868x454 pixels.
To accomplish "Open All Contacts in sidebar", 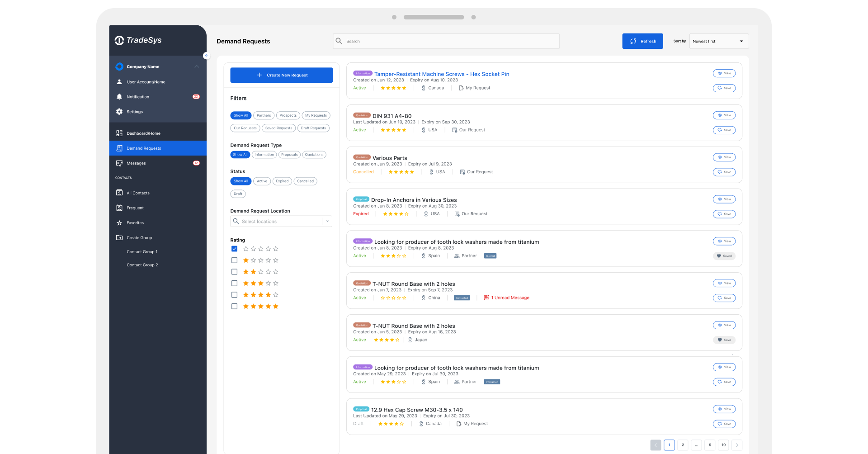I will [138, 193].
